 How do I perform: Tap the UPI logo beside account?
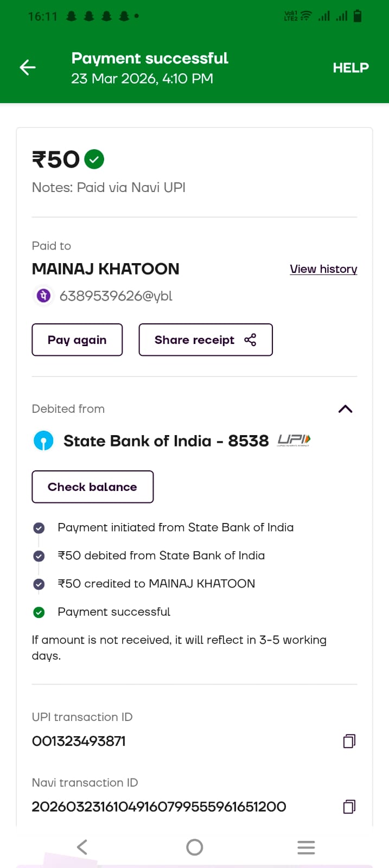(294, 440)
